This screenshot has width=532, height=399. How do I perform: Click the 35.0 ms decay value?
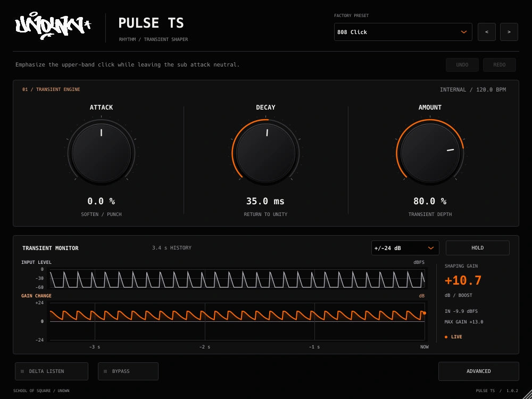[265, 201]
